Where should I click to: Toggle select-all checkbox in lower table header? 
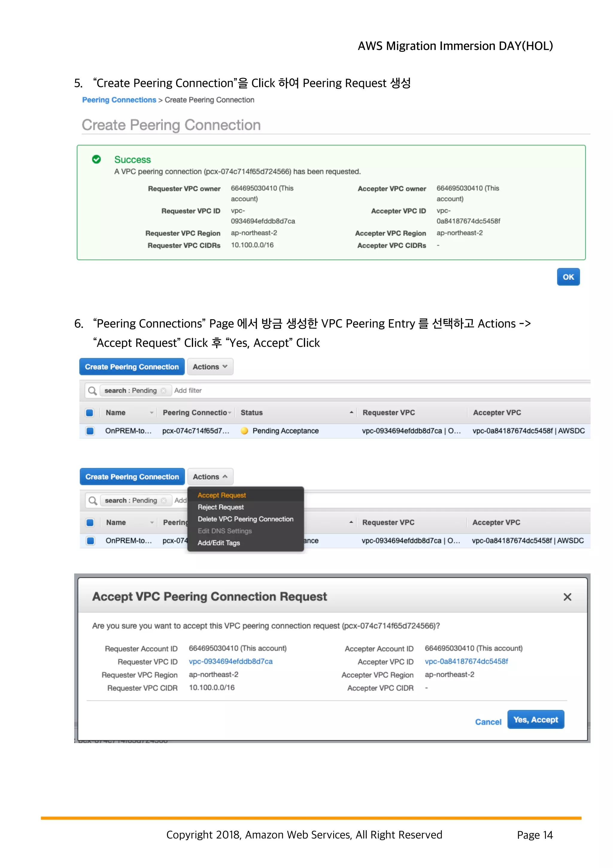(90, 522)
